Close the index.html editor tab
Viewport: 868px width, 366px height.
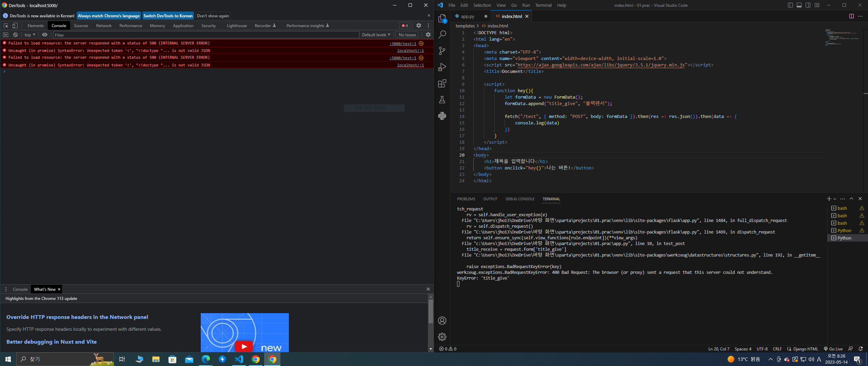[527, 16]
